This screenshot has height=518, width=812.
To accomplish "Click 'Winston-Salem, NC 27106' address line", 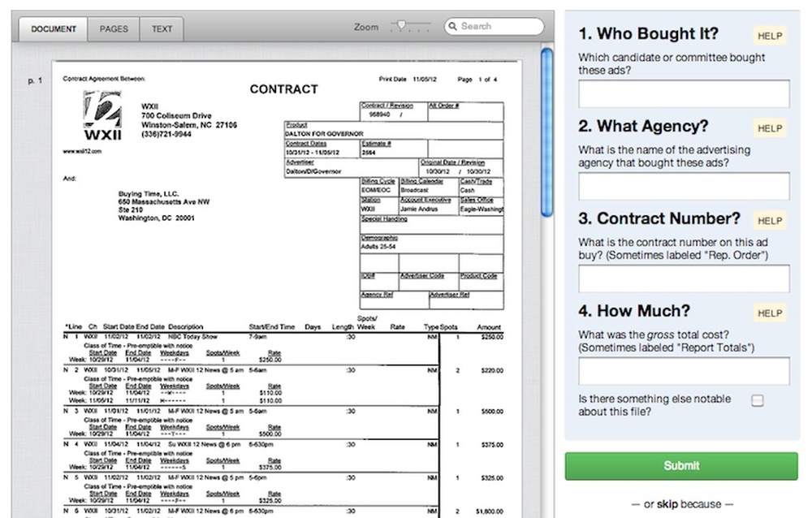I will click(189, 125).
